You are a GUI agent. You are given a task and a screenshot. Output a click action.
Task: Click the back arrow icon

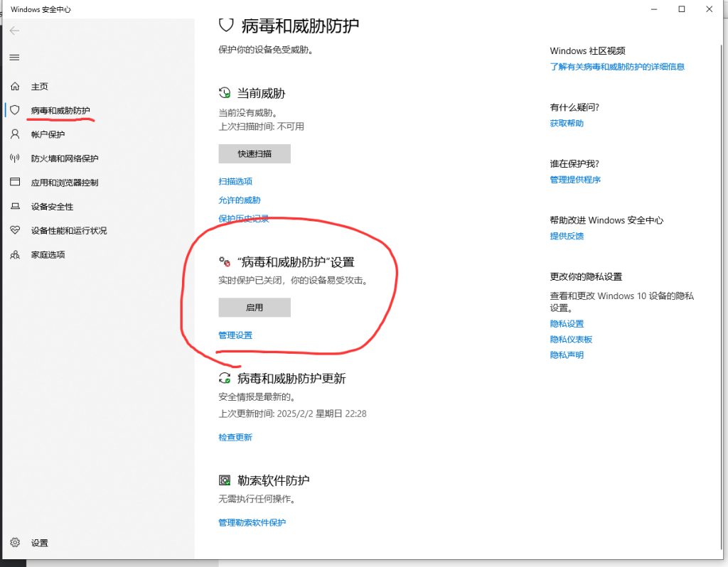(14, 31)
